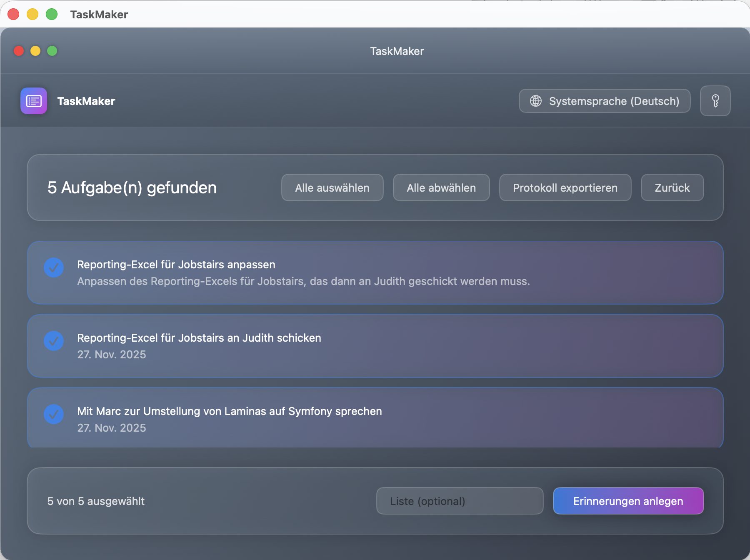Click the '5 von 5 ausgewählt' status label

click(95, 501)
